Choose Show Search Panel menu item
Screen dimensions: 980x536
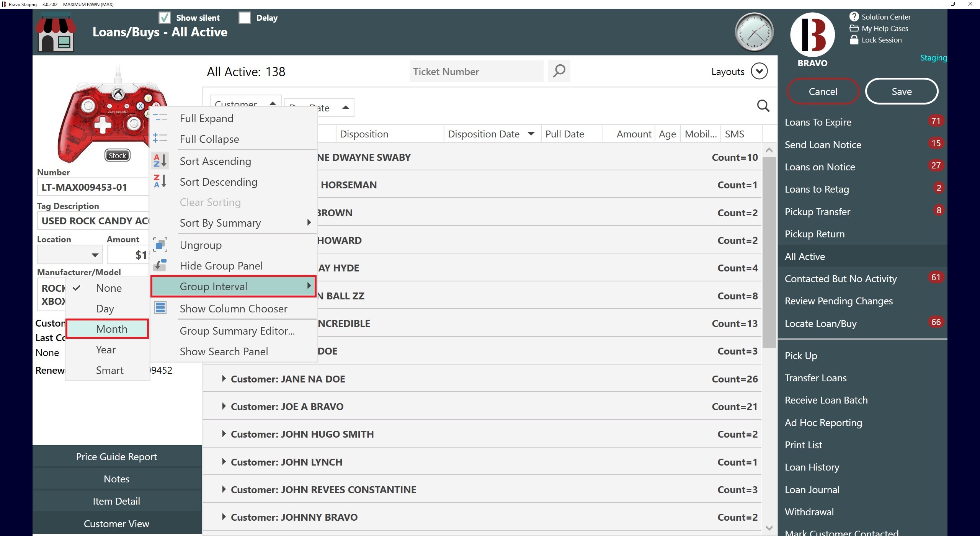(234, 351)
